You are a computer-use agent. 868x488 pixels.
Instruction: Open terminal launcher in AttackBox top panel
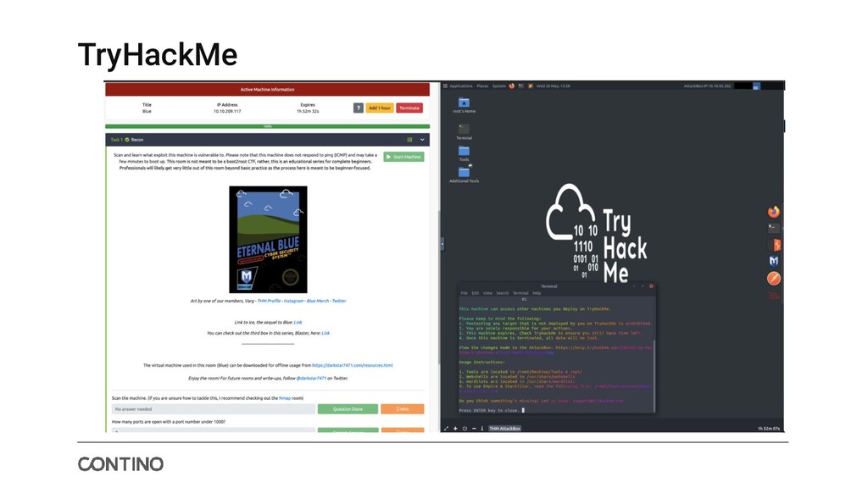[521, 86]
